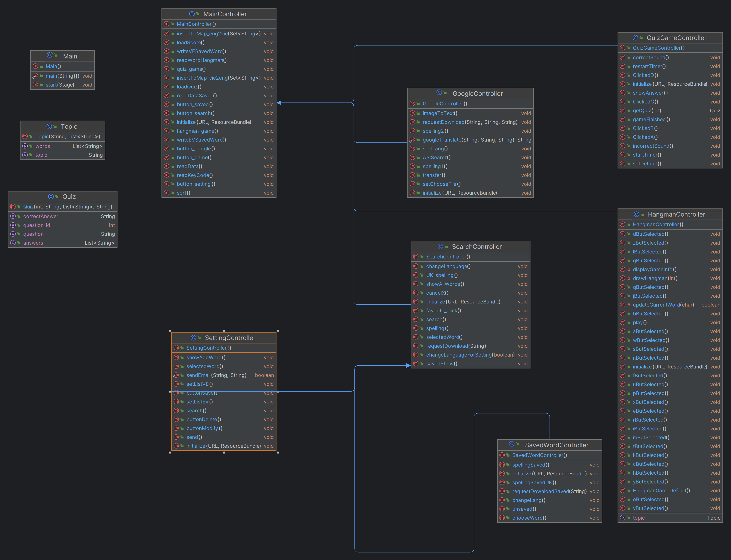Open the requestDownloadSaved method link
Viewport: 731px width, 560px height.
pos(540,491)
